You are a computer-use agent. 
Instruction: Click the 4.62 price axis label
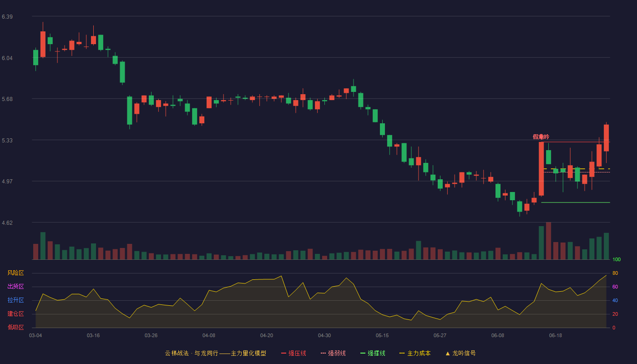click(7, 223)
